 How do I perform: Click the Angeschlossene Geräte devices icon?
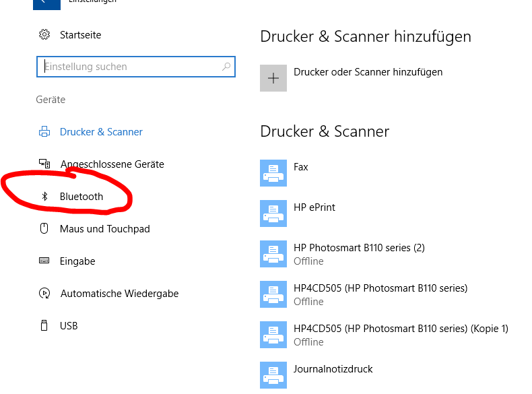(44, 164)
